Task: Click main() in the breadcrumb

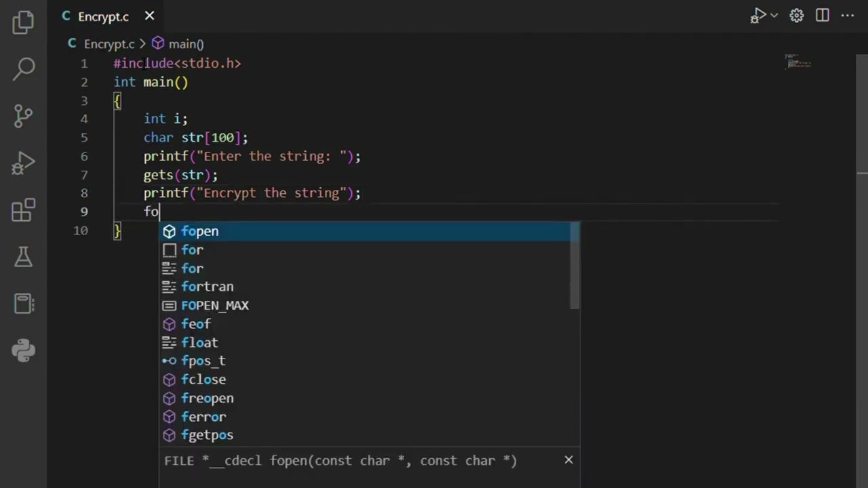Action: coord(186,44)
